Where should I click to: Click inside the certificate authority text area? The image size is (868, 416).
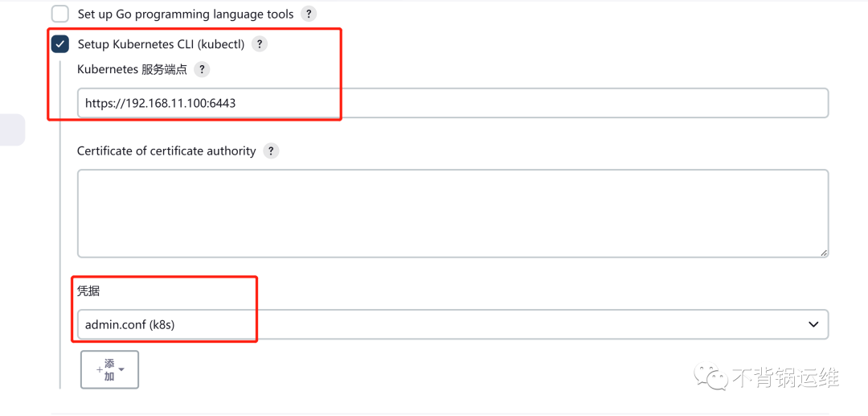tap(452, 214)
